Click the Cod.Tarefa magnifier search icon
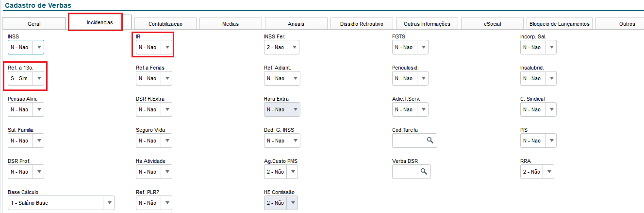 (430, 141)
